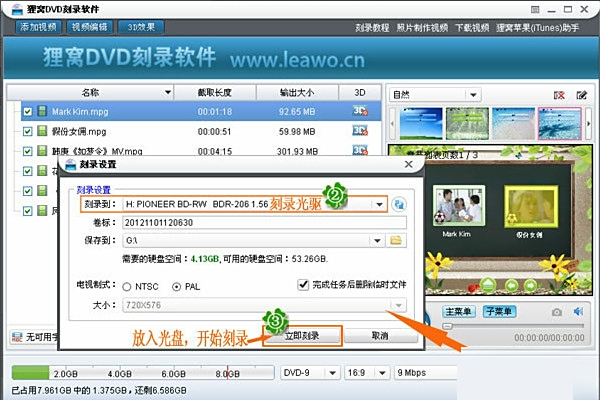The width and height of the screenshot is (600, 400).
Task: Mute preview with the speaker icon
Action: pyautogui.click(x=578, y=312)
